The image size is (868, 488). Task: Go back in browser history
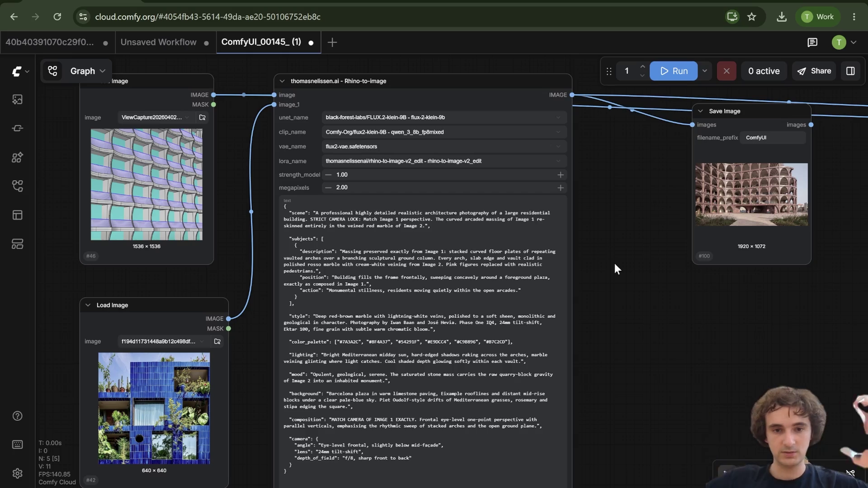click(x=14, y=17)
